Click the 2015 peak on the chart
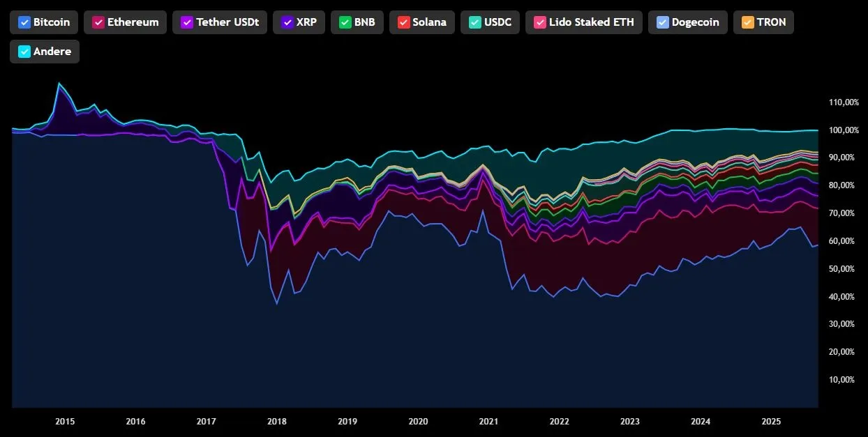868x437 pixels. (x=59, y=84)
